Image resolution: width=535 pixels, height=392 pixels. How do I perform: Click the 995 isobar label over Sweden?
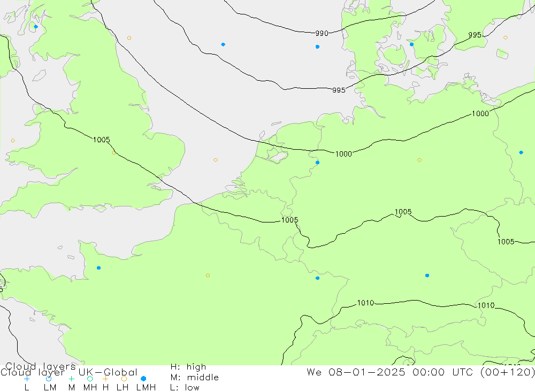point(475,35)
